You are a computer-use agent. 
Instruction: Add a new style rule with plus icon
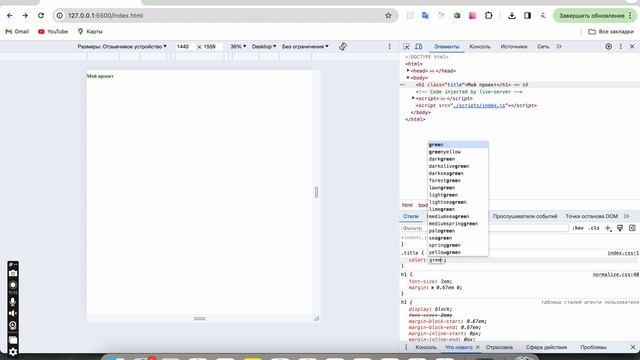coord(608,228)
